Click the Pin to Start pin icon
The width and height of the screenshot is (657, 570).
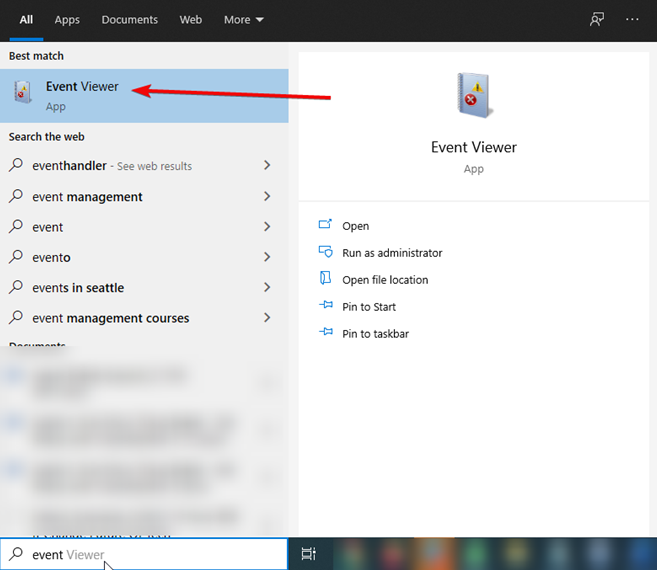(x=326, y=305)
